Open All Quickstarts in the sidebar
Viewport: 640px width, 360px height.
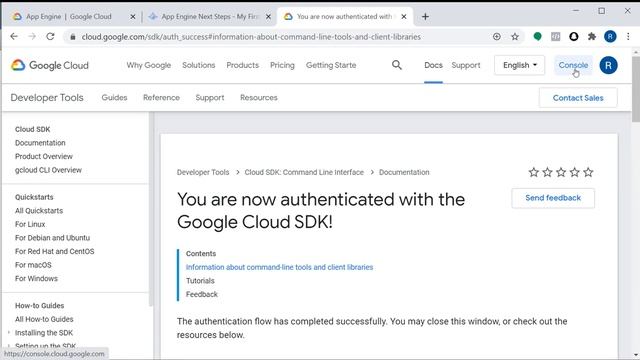[x=39, y=211]
